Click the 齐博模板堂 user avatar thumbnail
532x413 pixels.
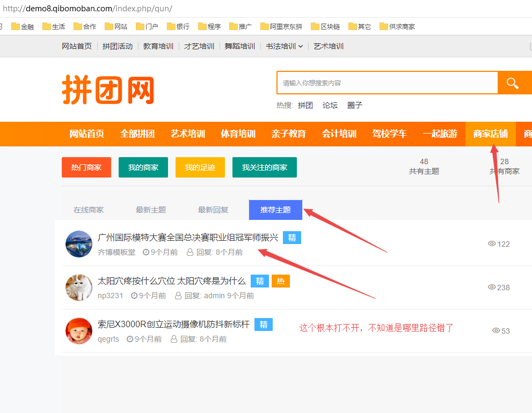79,244
